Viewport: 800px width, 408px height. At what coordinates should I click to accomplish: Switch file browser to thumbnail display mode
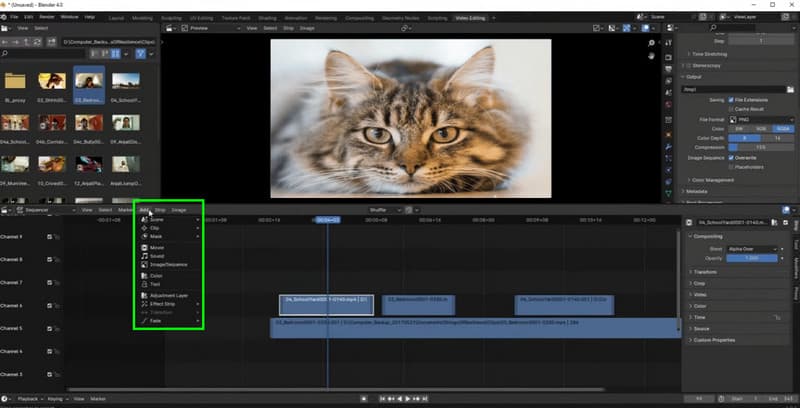click(116, 54)
